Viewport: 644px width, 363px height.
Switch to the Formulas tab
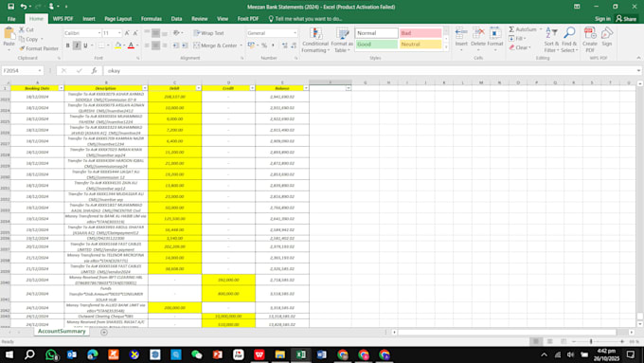(x=152, y=19)
